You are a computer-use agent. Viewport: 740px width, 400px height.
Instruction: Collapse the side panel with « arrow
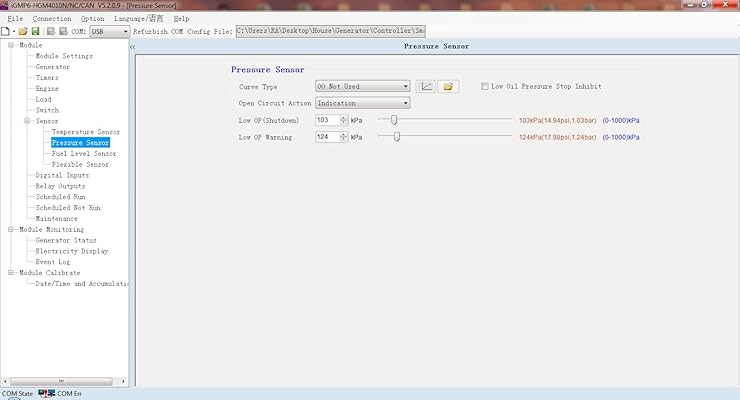click(133, 47)
